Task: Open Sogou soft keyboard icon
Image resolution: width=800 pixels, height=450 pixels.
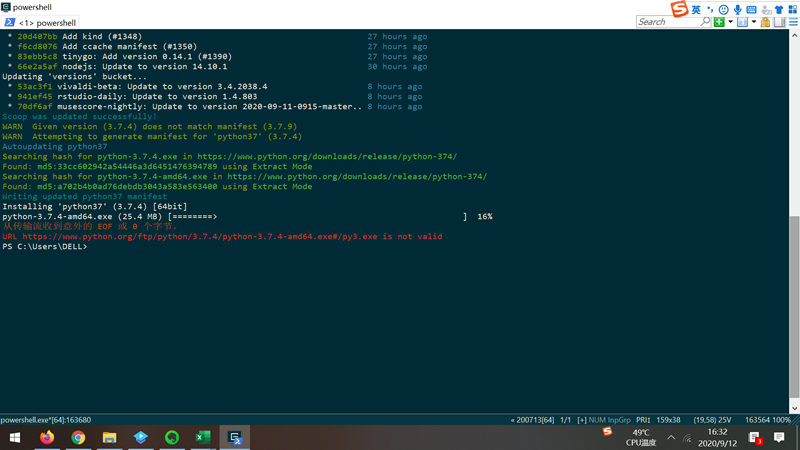Action: [751, 10]
